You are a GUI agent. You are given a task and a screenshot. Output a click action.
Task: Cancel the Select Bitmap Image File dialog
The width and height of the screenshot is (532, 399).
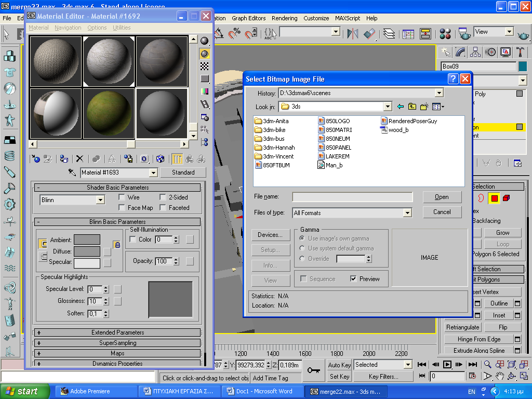pos(442,212)
